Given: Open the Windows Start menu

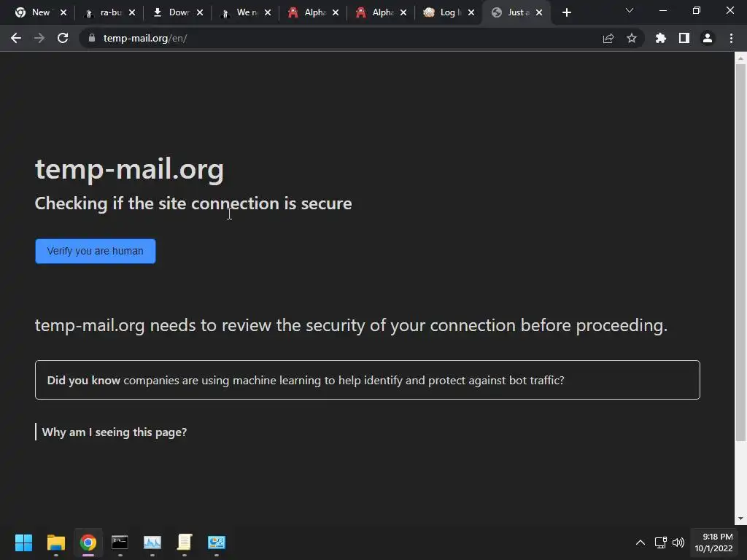Looking at the screenshot, I should [23, 542].
